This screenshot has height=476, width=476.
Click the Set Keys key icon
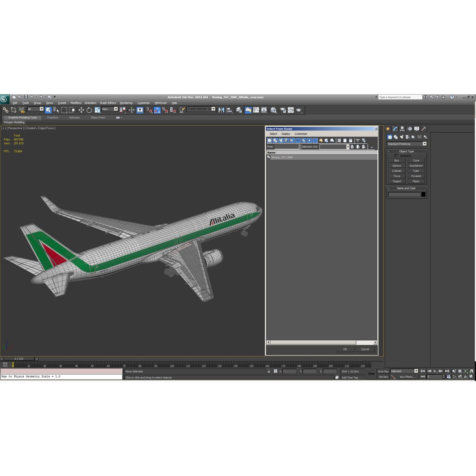coord(371,374)
